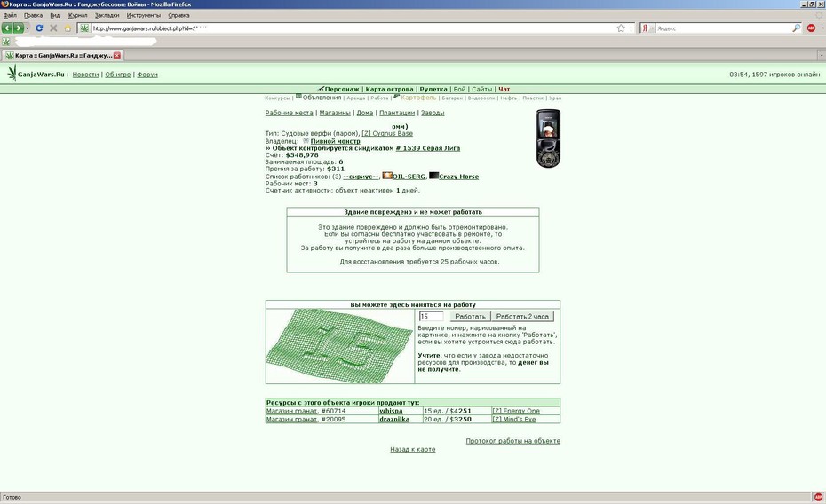Click the search magnifier icon
This screenshot has width=826, height=504.
coord(796,28)
